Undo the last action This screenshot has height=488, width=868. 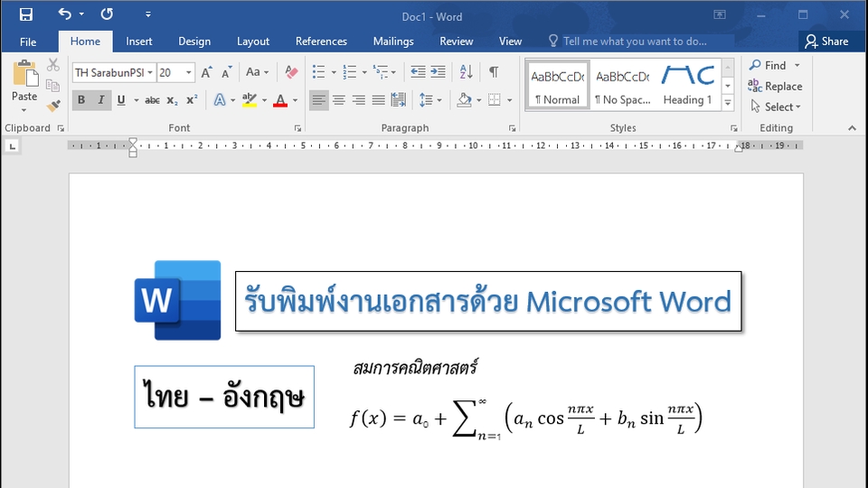click(65, 14)
